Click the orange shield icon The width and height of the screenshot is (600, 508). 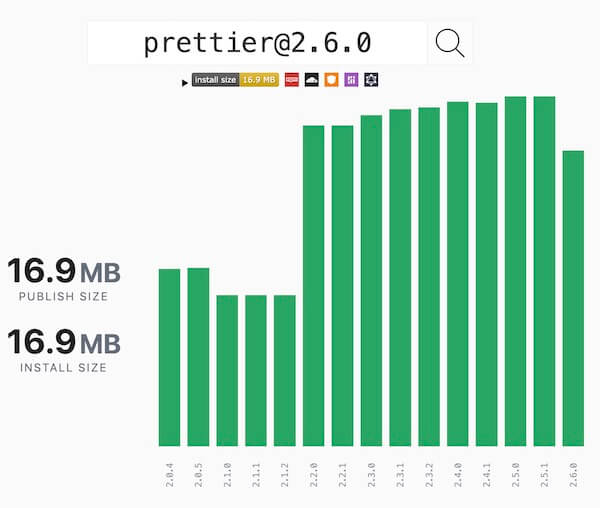(331, 80)
